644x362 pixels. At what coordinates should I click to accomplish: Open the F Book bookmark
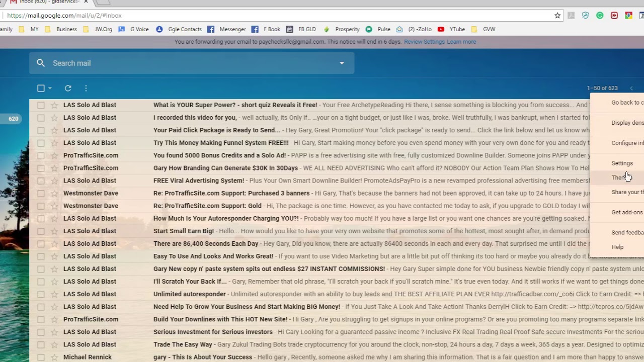click(266, 29)
